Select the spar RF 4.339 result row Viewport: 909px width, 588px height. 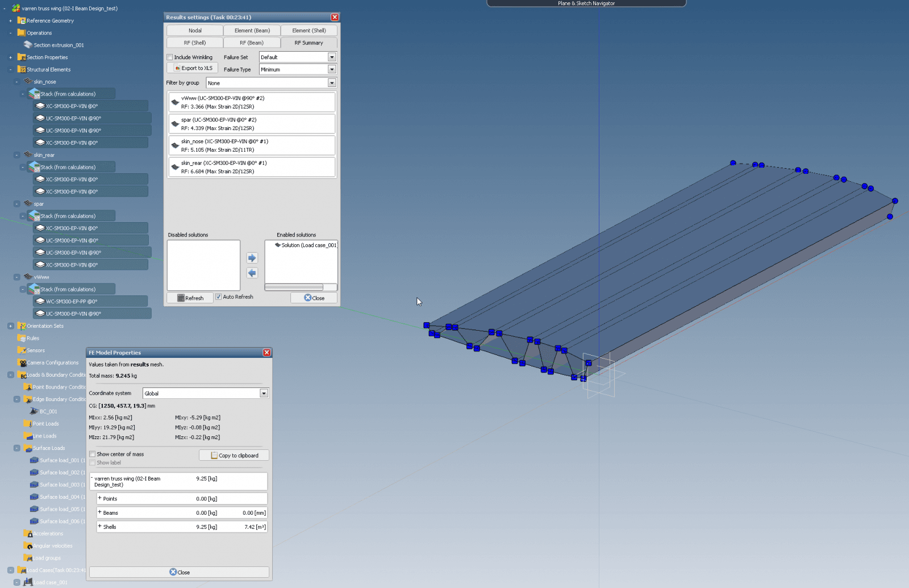[x=252, y=124]
